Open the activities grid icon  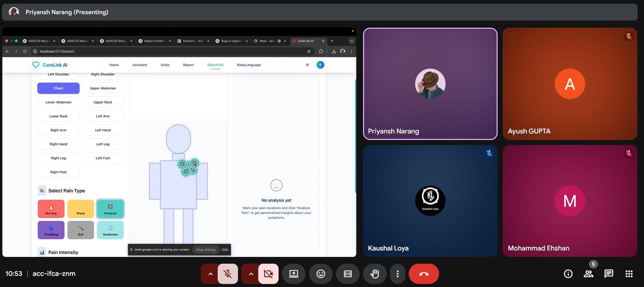point(629,274)
